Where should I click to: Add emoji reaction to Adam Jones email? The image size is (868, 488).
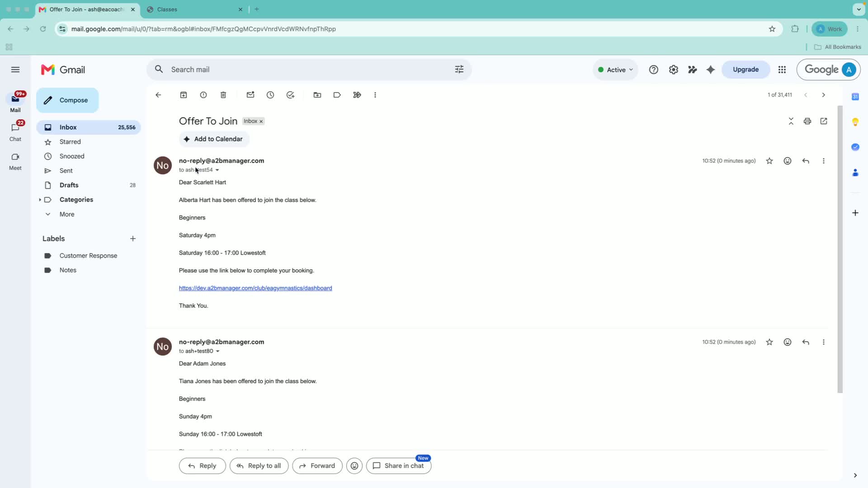tap(788, 342)
